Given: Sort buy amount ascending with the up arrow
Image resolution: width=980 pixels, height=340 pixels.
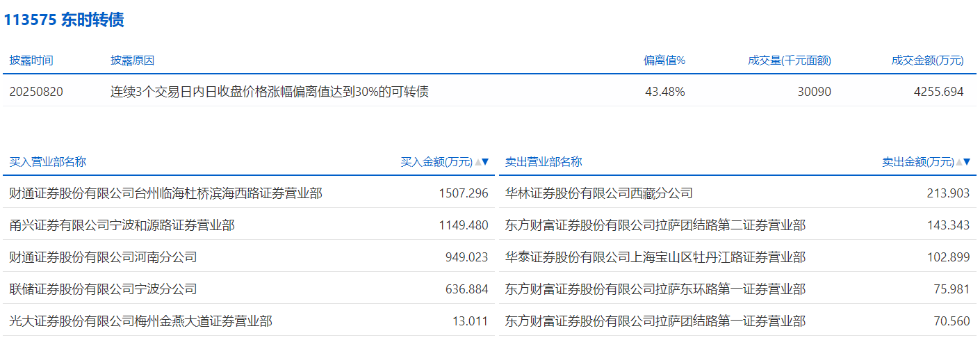Looking at the screenshot, I should [477, 162].
